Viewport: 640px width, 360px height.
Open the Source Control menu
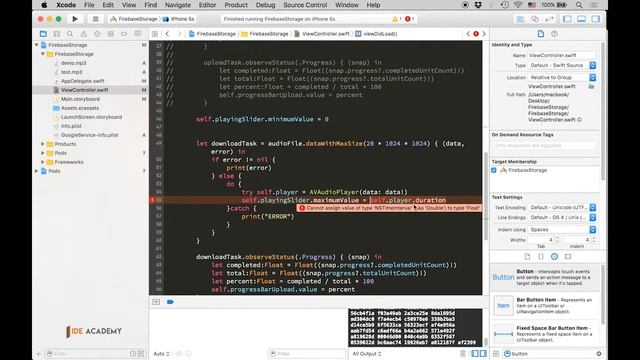tap(305, 5)
